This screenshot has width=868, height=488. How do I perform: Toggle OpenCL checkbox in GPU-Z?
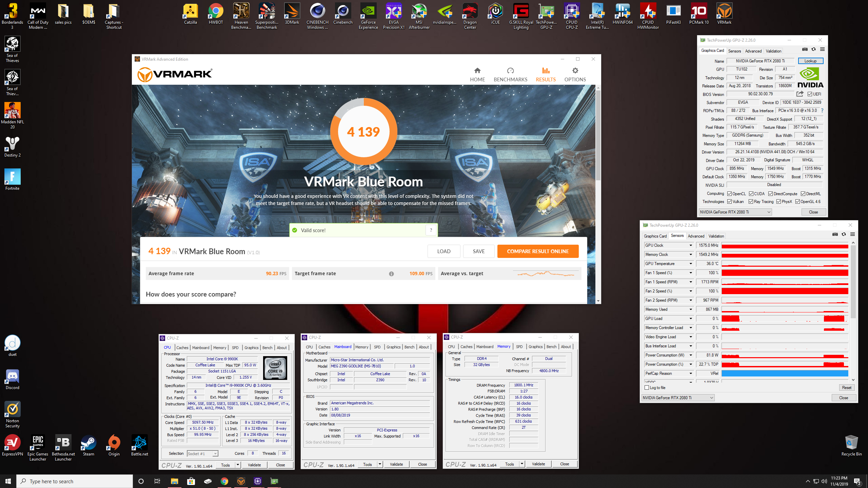(x=729, y=194)
